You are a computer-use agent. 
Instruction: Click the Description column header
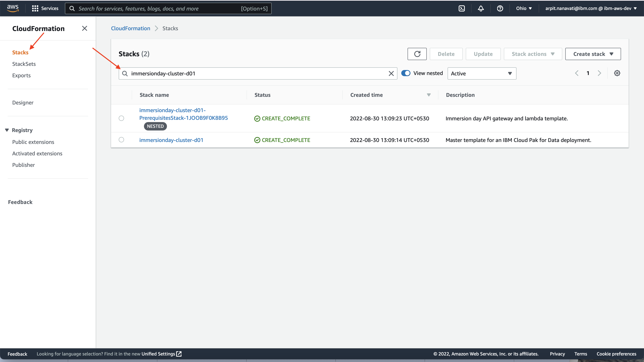(x=460, y=95)
